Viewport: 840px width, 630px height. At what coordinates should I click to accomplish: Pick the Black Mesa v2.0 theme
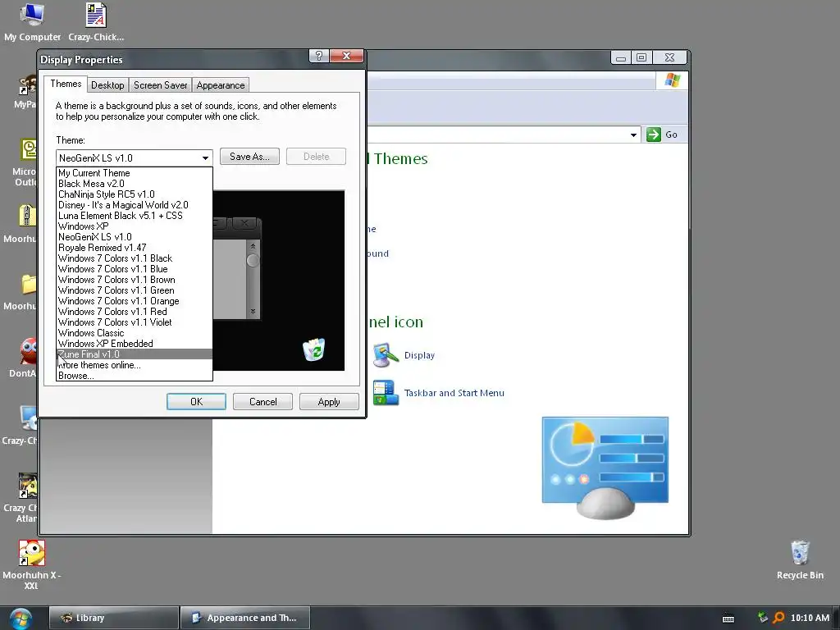pos(135,184)
